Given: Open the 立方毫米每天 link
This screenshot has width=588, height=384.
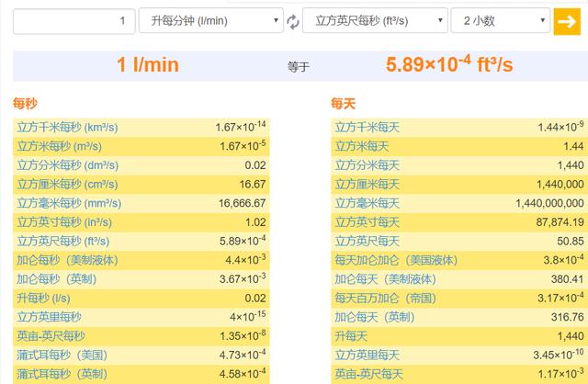Looking at the screenshot, I should [x=367, y=203].
